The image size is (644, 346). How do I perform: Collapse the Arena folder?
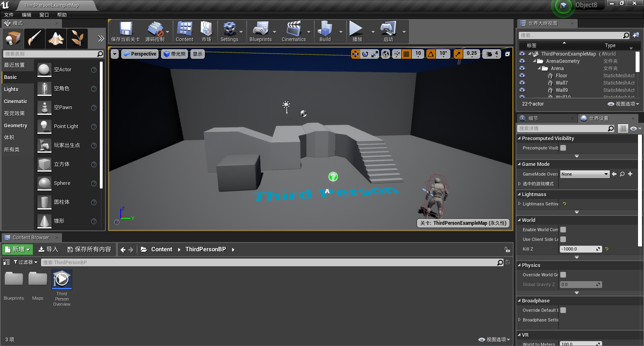[x=539, y=68]
